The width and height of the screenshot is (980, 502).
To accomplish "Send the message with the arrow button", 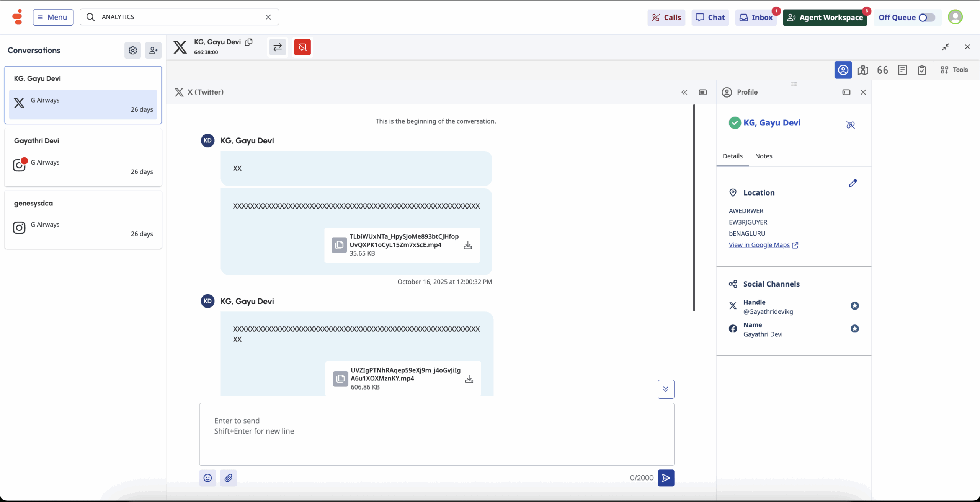I will tap(666, 478).
